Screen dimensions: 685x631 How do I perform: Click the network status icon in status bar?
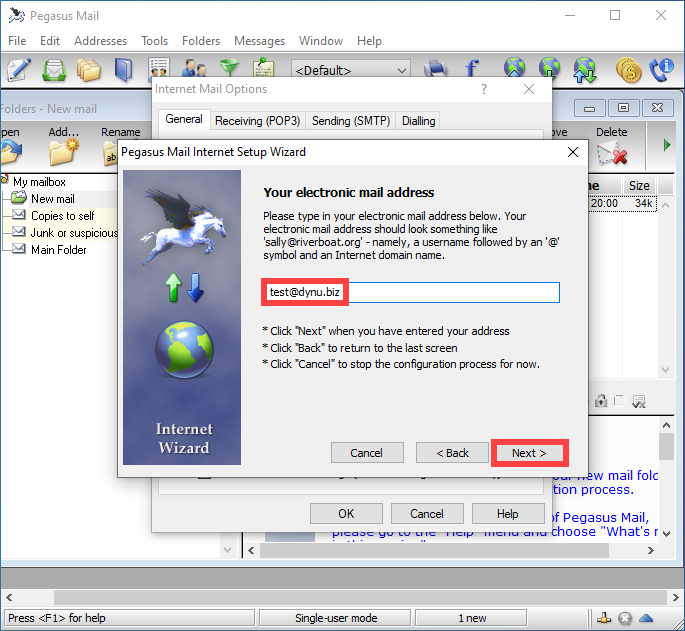[604, 618]
